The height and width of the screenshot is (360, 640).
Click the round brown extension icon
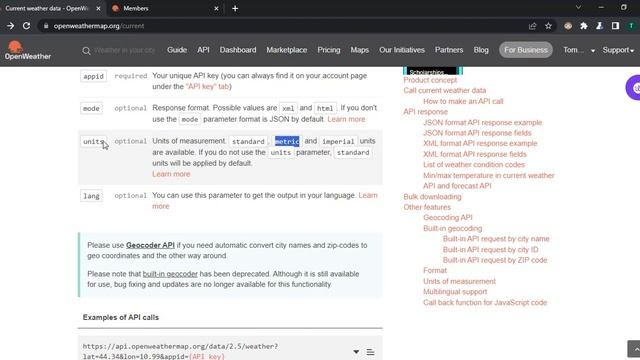[568, 26]
